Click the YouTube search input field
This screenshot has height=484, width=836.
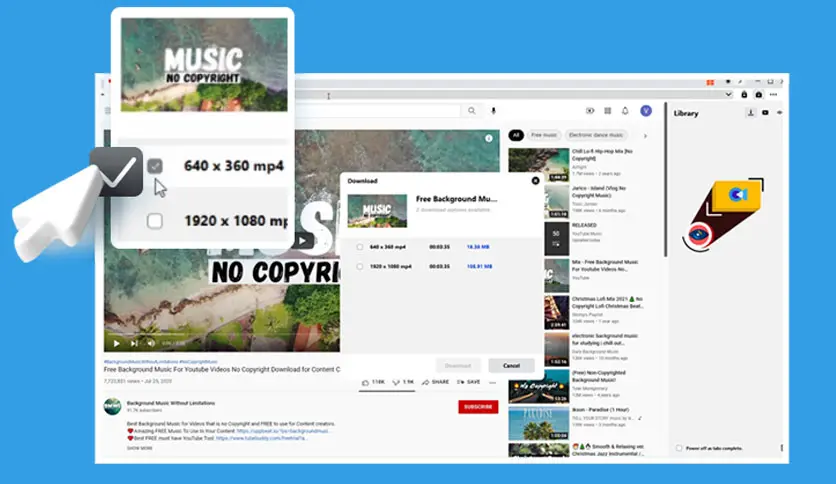[377, 111]
